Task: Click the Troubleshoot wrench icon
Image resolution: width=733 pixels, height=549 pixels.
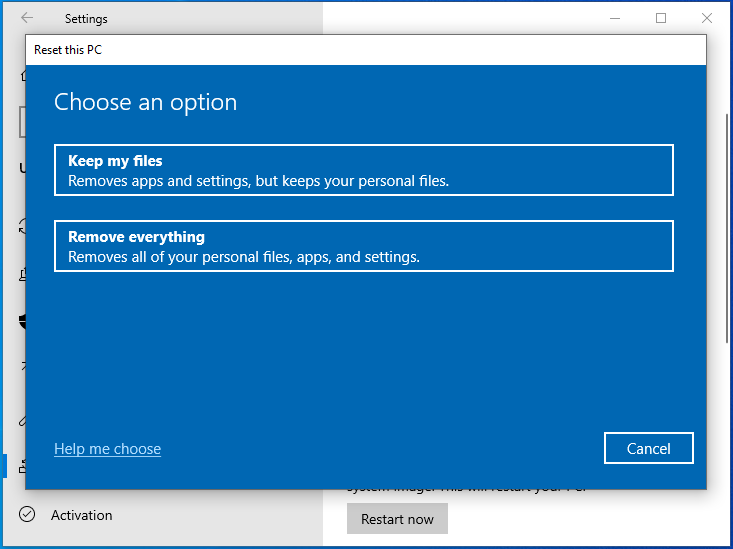Action: (22, 418)
